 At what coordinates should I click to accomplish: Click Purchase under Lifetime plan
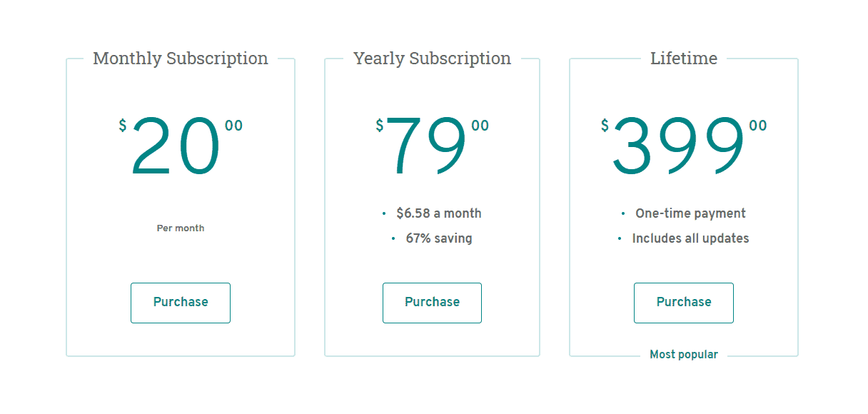tap(684, 303)
